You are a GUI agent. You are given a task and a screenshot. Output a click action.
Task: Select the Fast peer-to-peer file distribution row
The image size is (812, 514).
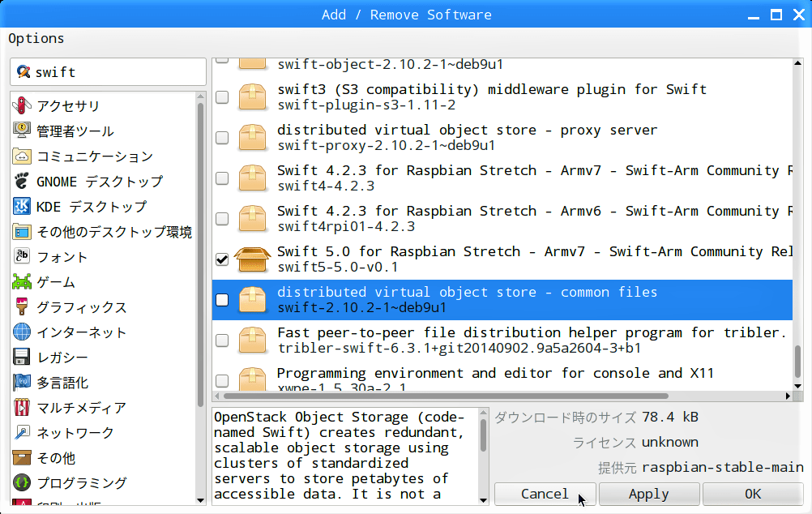[502, 340]
